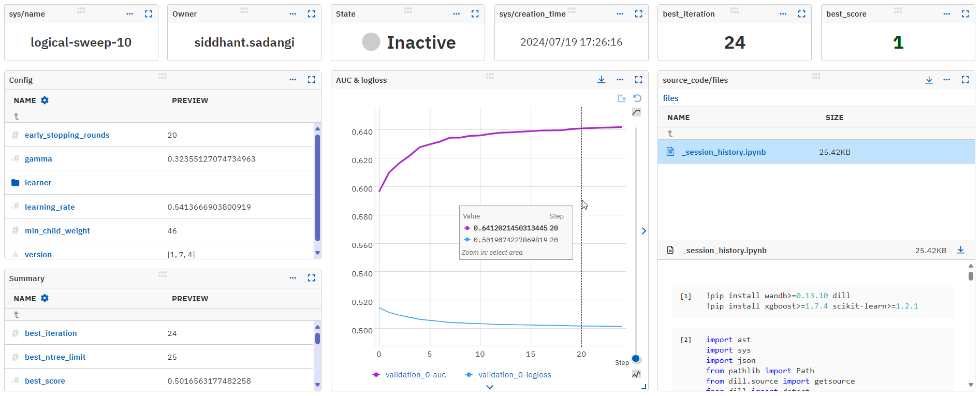980x396 pixels.
Task: Open the learner folder in Config
Action: [x=38, y=183]
